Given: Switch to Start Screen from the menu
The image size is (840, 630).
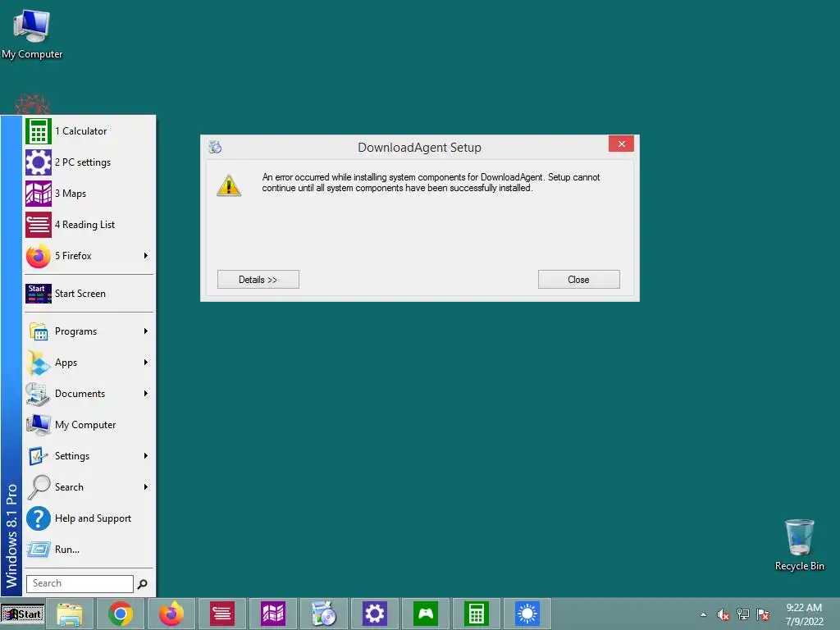Looking at the screenshot, I should 89,294.
